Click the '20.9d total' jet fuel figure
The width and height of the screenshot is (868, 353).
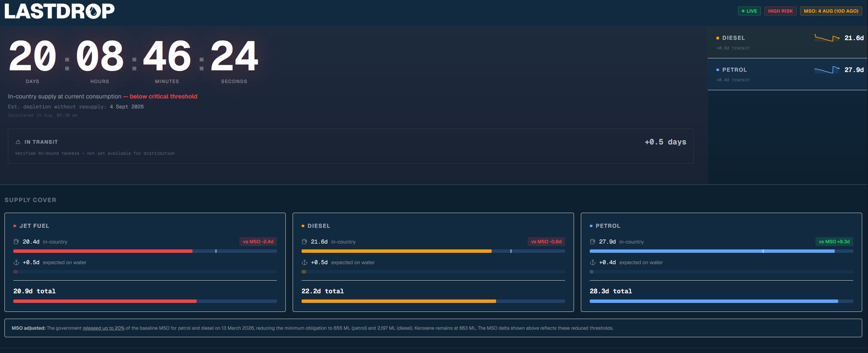(34, 291)
